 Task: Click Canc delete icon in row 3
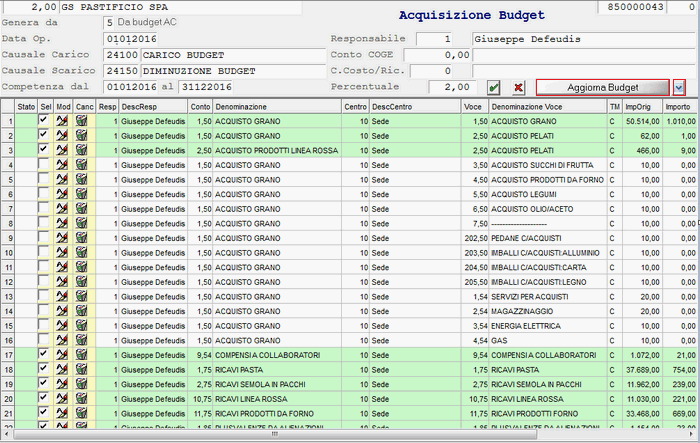click(x=81, y=150)
